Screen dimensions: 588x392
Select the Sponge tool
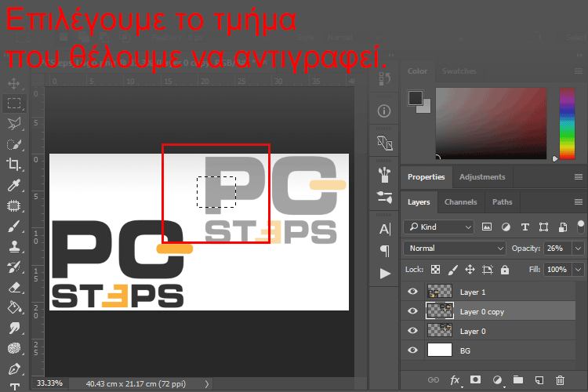[14, 348]
